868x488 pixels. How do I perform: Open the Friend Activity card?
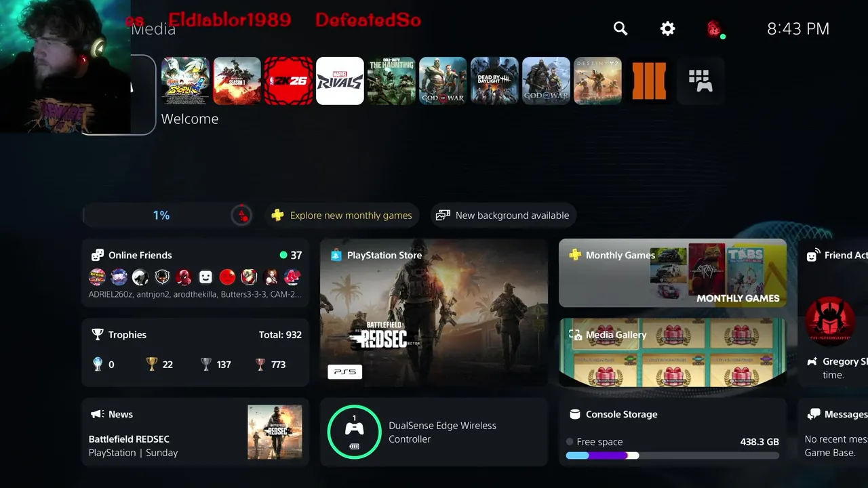(833, 312)
